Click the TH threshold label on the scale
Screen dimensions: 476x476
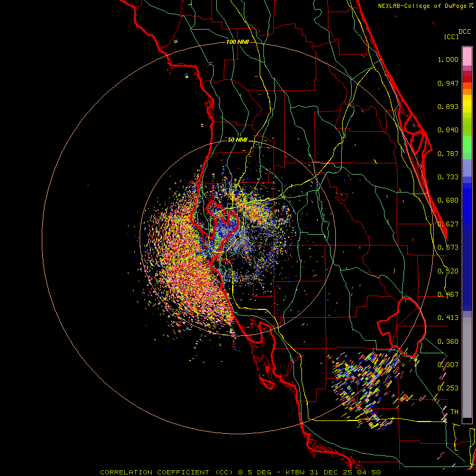pos(454,412)
